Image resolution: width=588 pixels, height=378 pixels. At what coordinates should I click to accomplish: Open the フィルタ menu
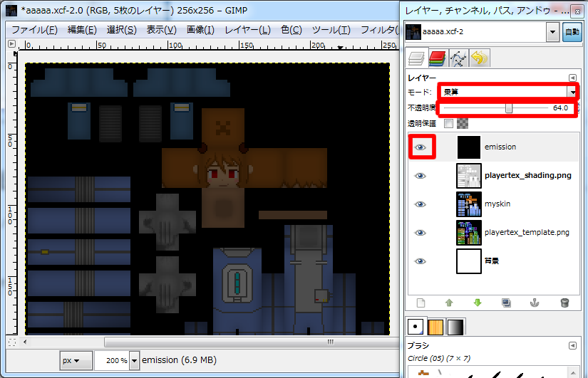tap(379, 30)
